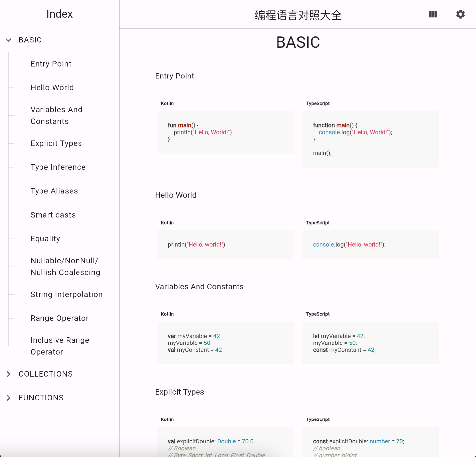Click TypeScript let myVariable code block
The image size is (476, 457).
(370, 343)
